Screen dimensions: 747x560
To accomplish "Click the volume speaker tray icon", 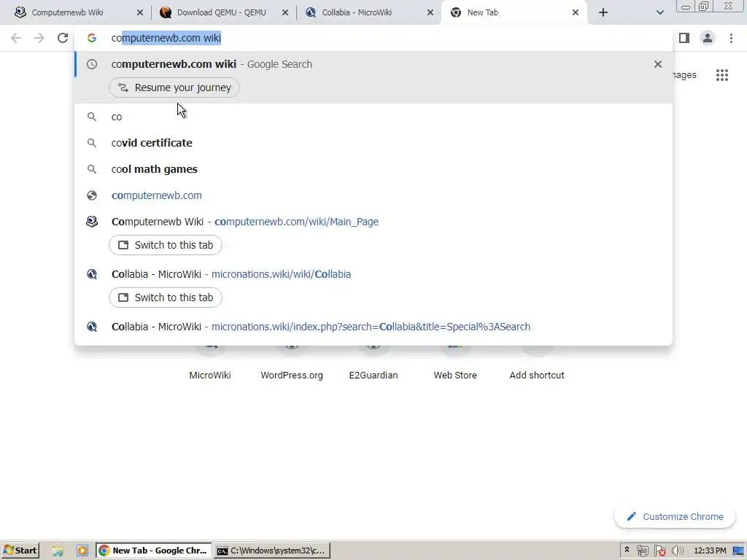I will 677,551.
